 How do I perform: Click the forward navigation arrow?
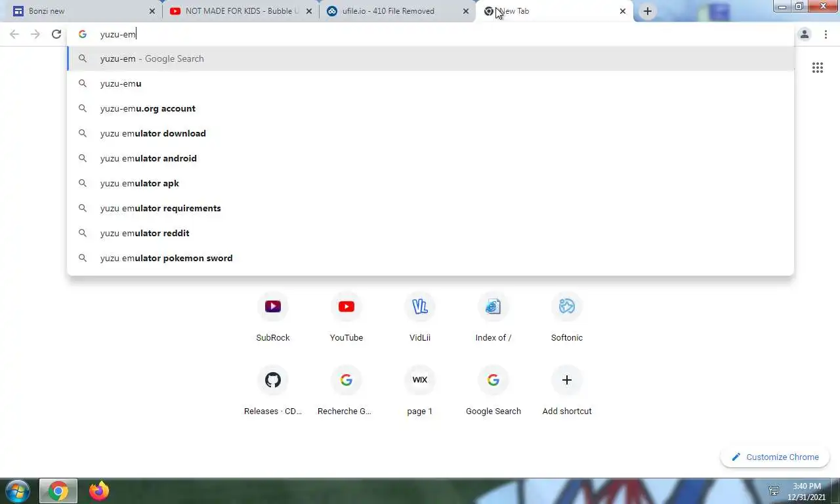[x=35, y=34]
